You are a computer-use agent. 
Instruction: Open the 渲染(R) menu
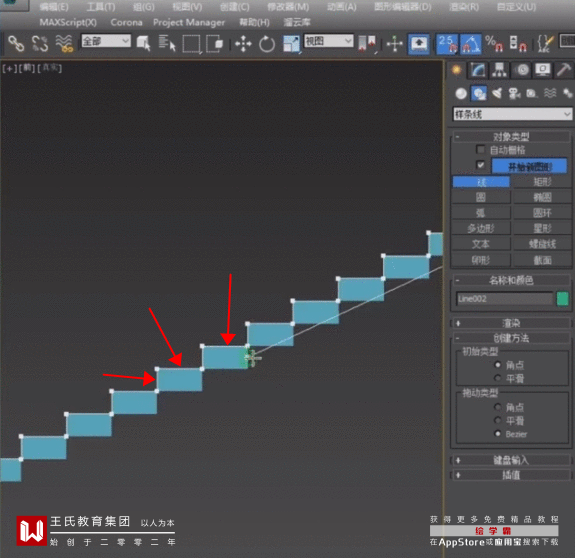pos(464,7)
